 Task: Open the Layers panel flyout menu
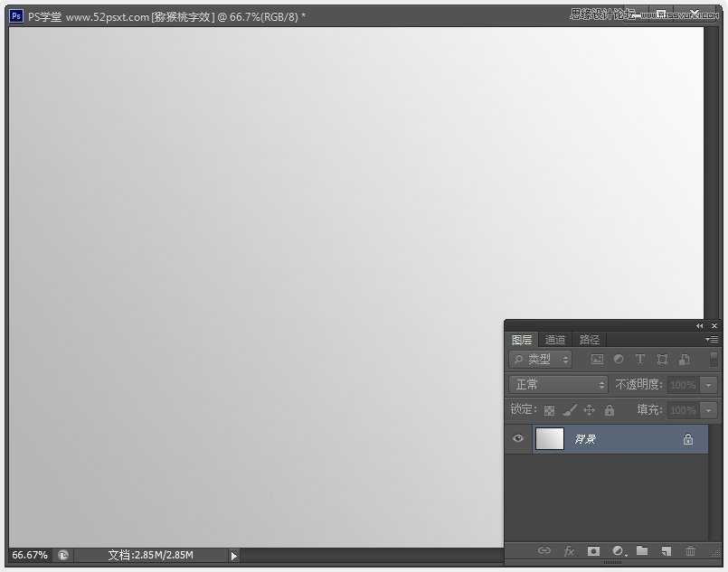(x=712, y=340)
